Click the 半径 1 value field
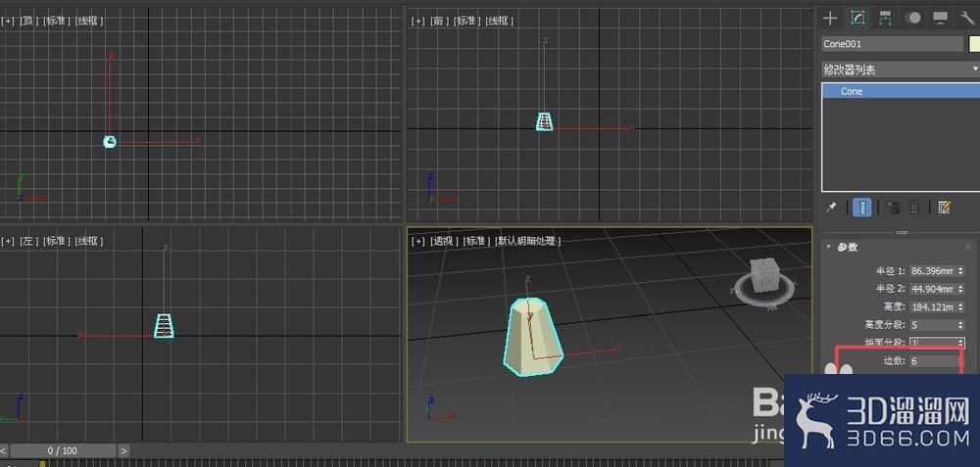The image size is (980, 467). pos(932,271)
